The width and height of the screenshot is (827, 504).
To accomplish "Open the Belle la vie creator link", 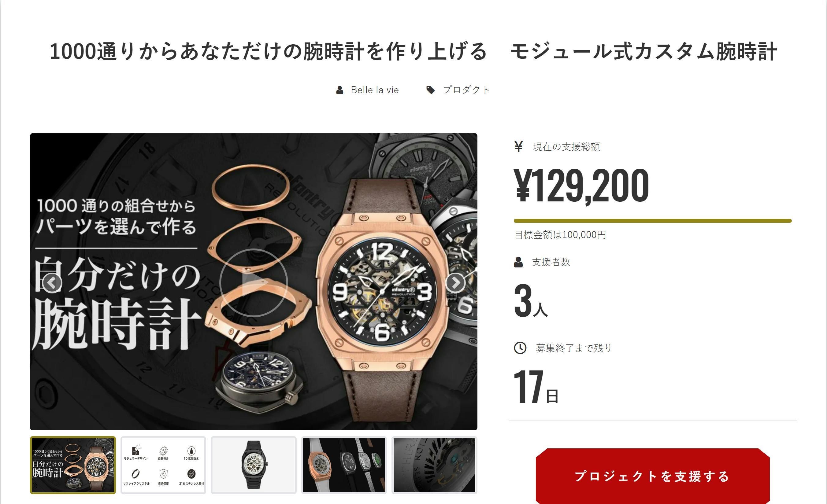I will [x=375, y=90].
